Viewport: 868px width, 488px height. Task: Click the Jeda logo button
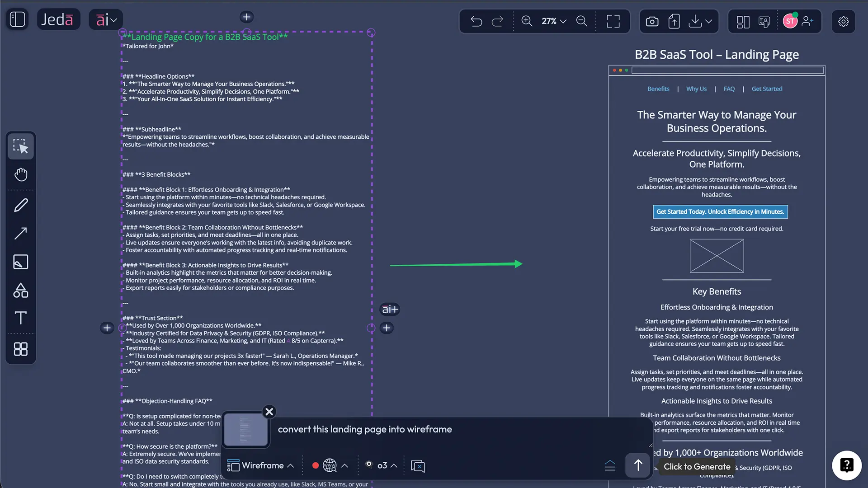pos(58,19)
